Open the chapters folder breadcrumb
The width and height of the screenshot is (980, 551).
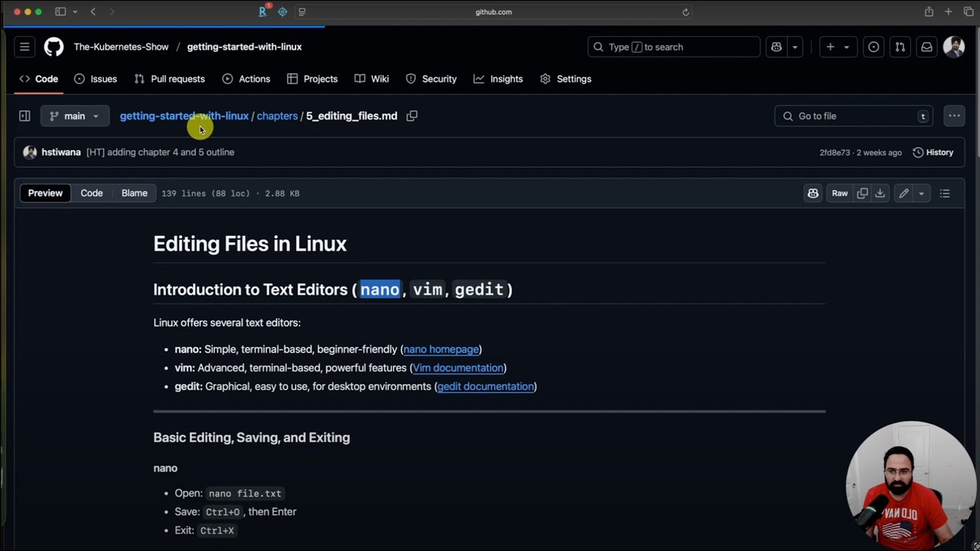pos(277,116)
